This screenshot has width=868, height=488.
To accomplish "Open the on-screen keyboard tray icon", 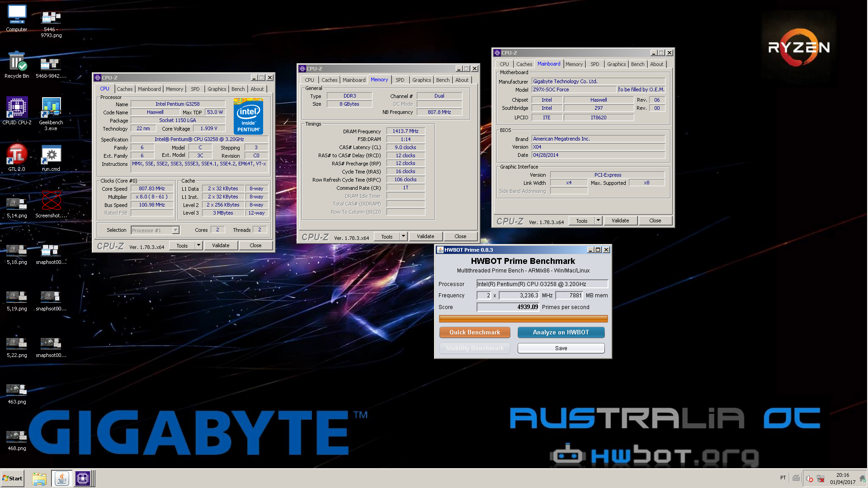I will 796,478.
